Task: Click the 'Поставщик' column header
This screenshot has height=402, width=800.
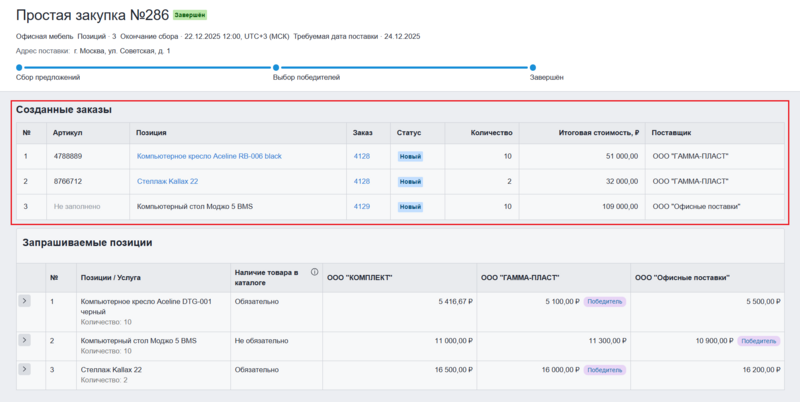Action: pyautogui.click(x=671, y=132)
